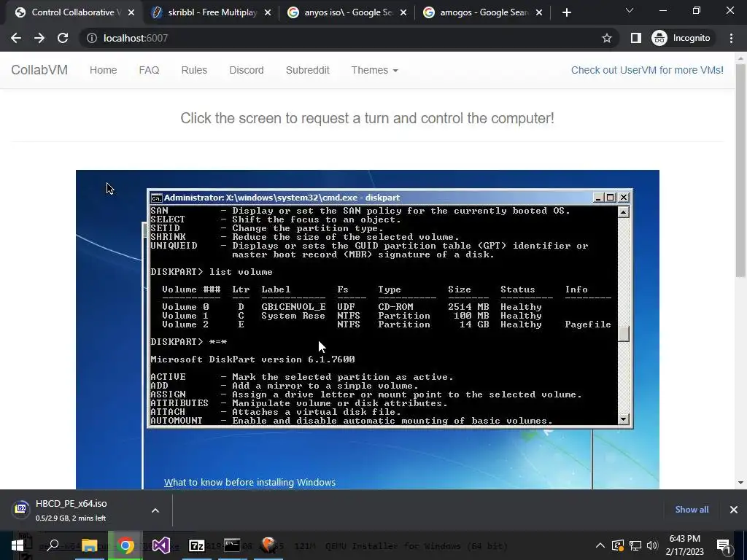The height and width of the screenshot is (560, 747).
Task: Open File Explorer from the taskbar
Action: click(89, 545)
